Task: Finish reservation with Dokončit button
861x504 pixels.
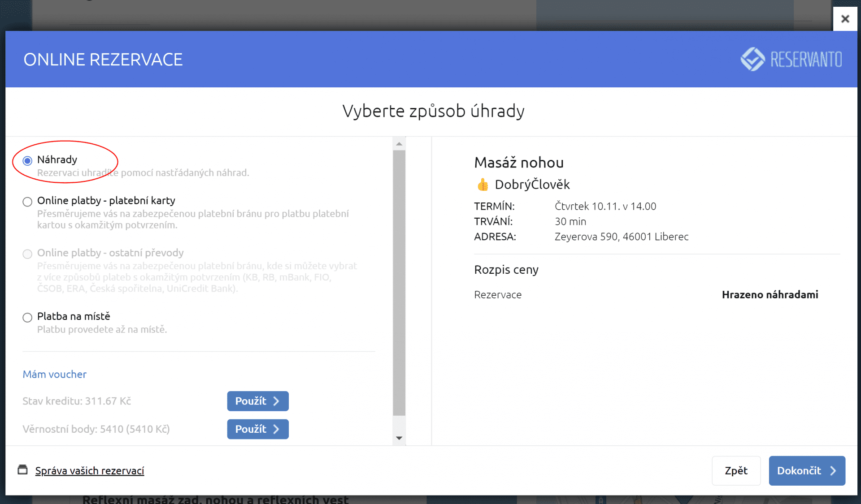Action: pos(799,471)
